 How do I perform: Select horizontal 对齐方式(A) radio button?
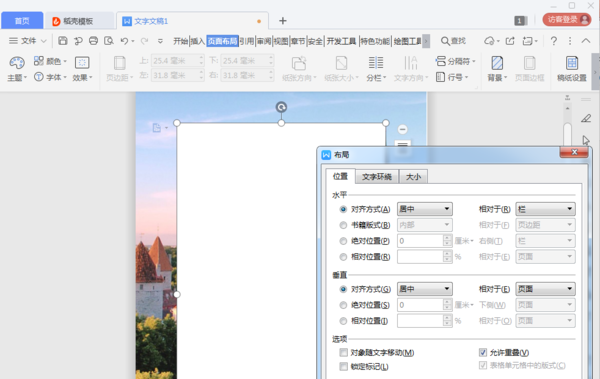[343, 209]
